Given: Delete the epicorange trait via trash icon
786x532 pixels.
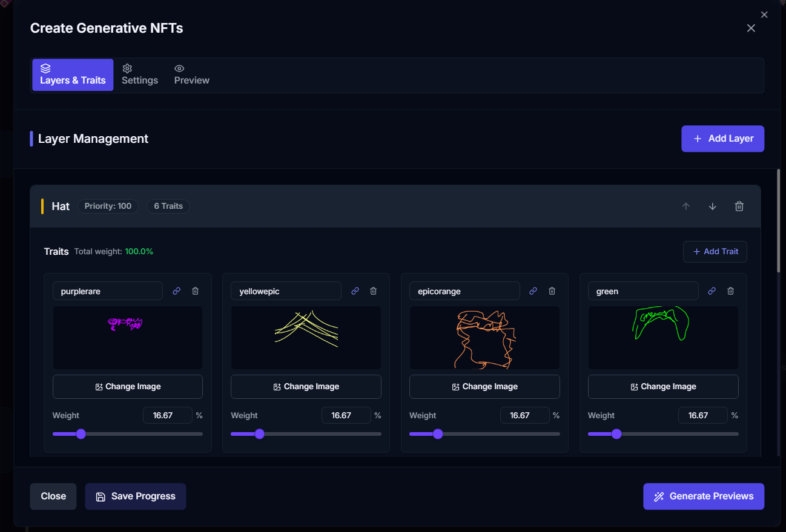Looking at the screenshot, I should pos(552,291).
